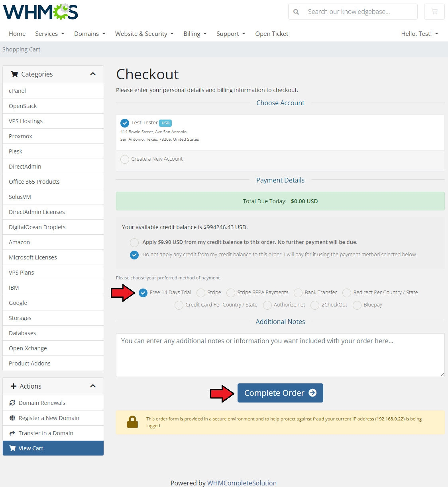Open the cPanel category
This screenshot has height=487, width=448.
(x=53, y=91)
